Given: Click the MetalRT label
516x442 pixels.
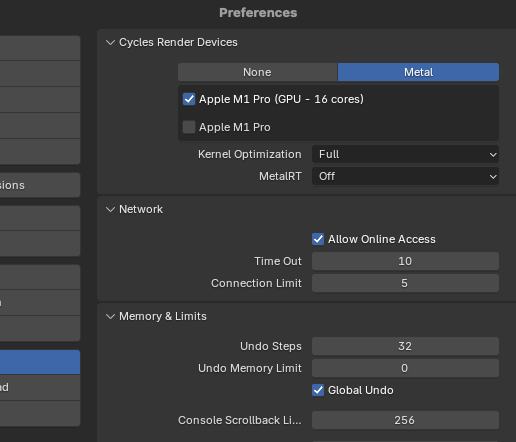Looking at the screenshot, I should tap(280, 176).
